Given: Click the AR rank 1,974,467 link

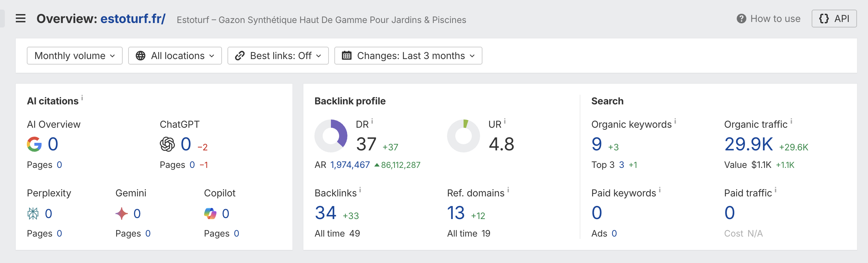Looking at the screenshot, I should [350, 165].
